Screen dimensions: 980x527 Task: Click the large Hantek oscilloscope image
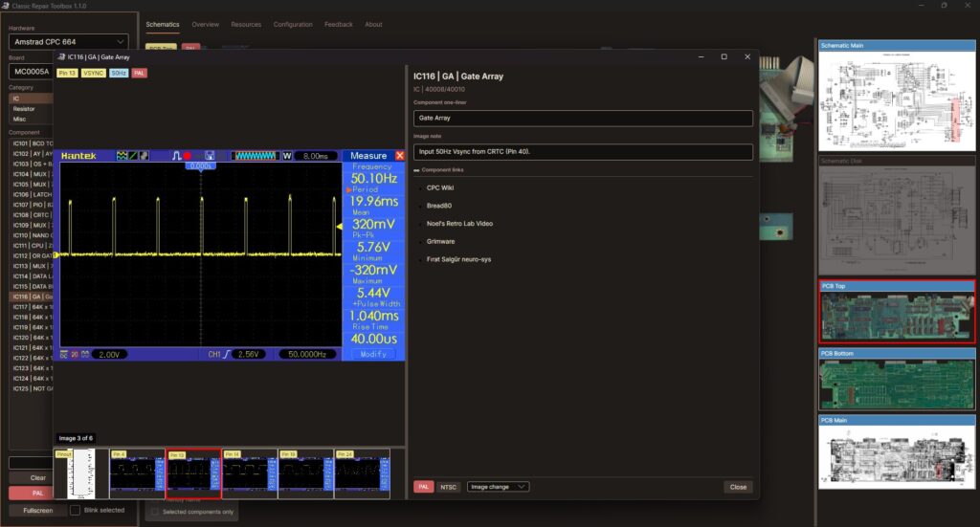[x=230, y=254]
